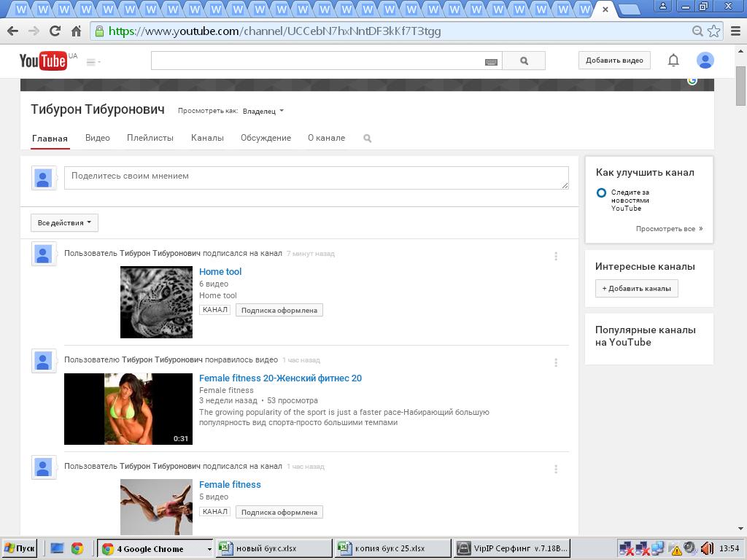Select the YouTube news radio option

pyautogui.click(x=601, y=193)
